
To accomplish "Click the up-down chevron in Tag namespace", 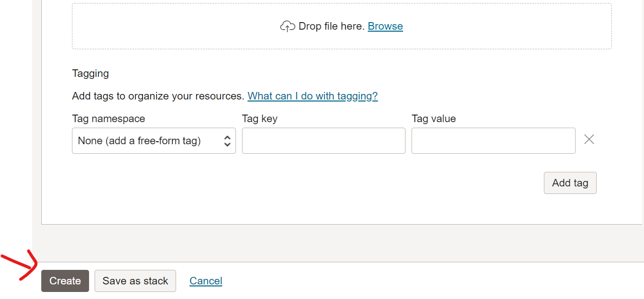I will coord(227,141).
